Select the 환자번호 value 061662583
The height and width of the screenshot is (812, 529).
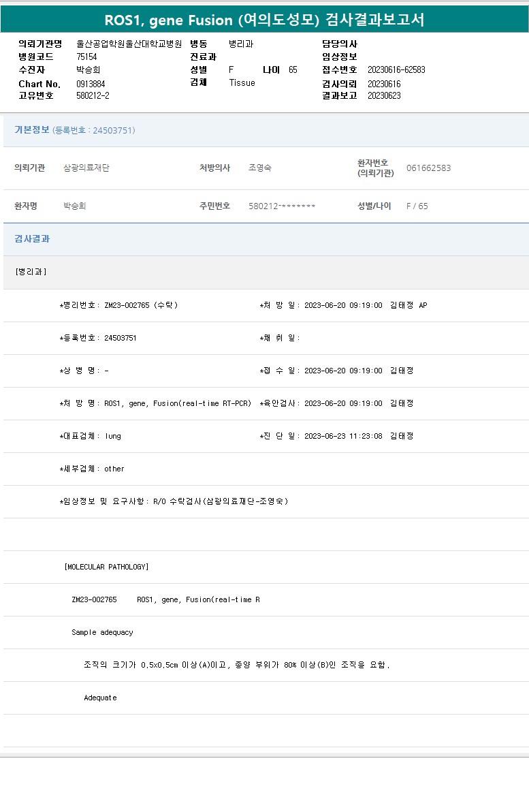coord(428,168)
